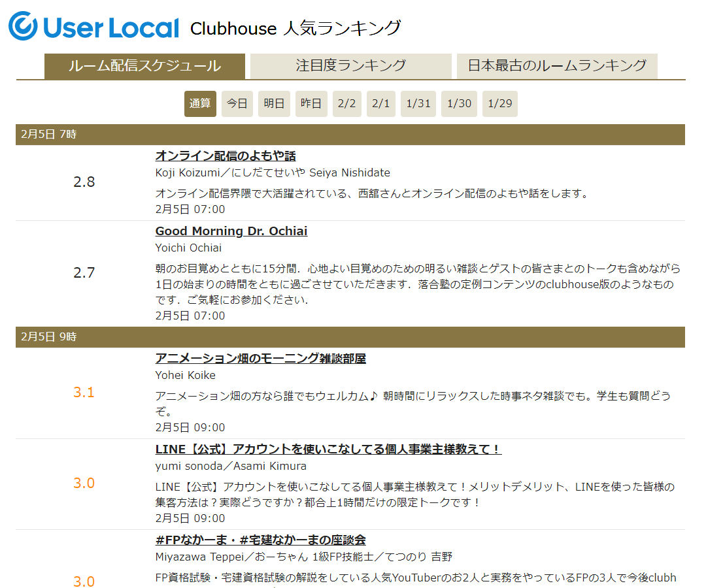Open 日本最古のルームランキング tab
The height and width of the screenshot is (588, 706).
(x=557, y=66)
